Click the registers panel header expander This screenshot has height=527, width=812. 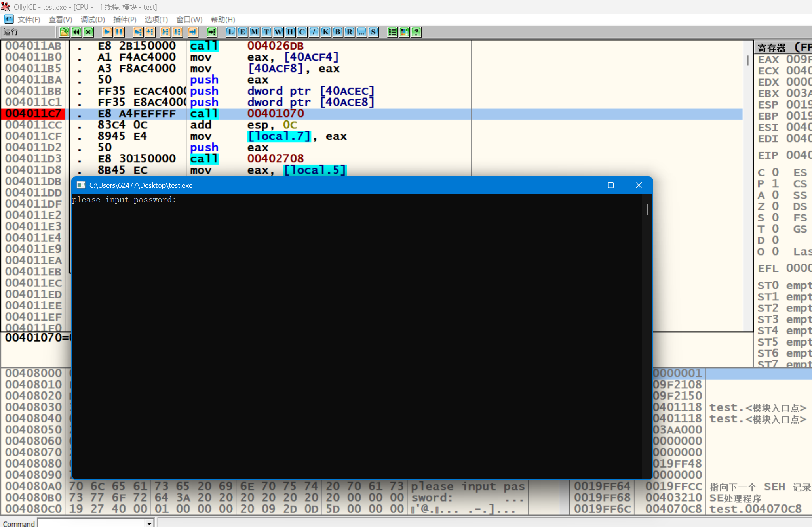[782, 48]
